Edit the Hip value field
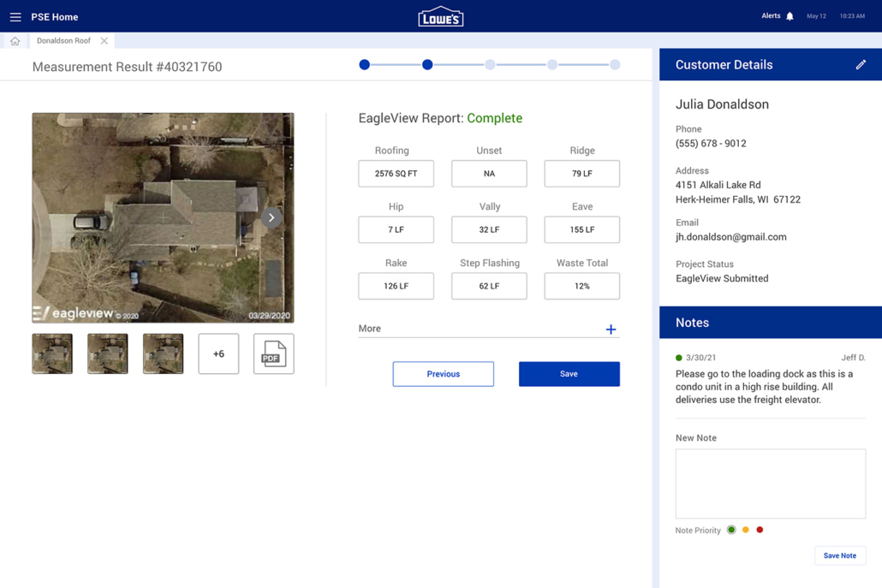This screenshot has width=882, height=588. click(x=396, y=229)
